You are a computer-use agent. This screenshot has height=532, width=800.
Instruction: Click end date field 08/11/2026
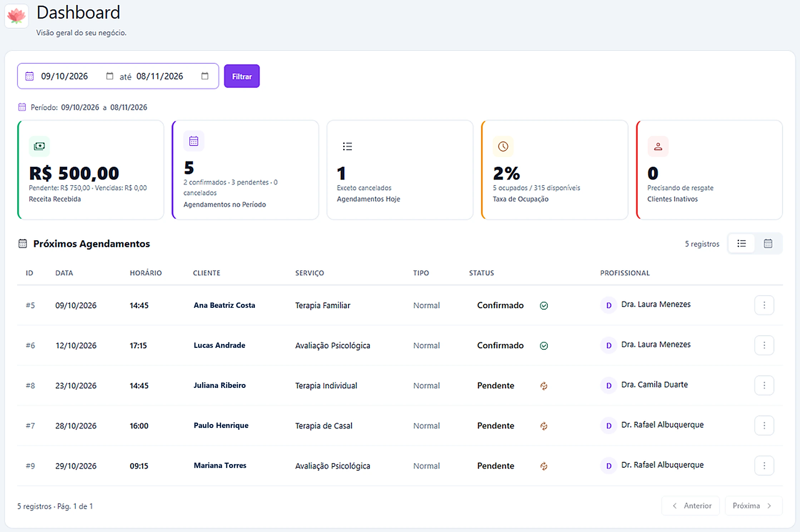pos(160,76)
